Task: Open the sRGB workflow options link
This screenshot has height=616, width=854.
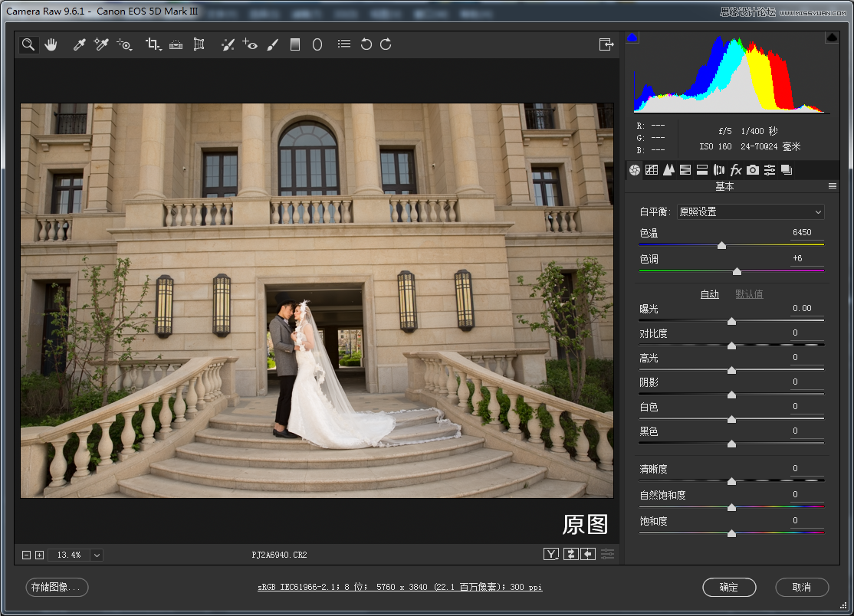Action: [399, 588]
